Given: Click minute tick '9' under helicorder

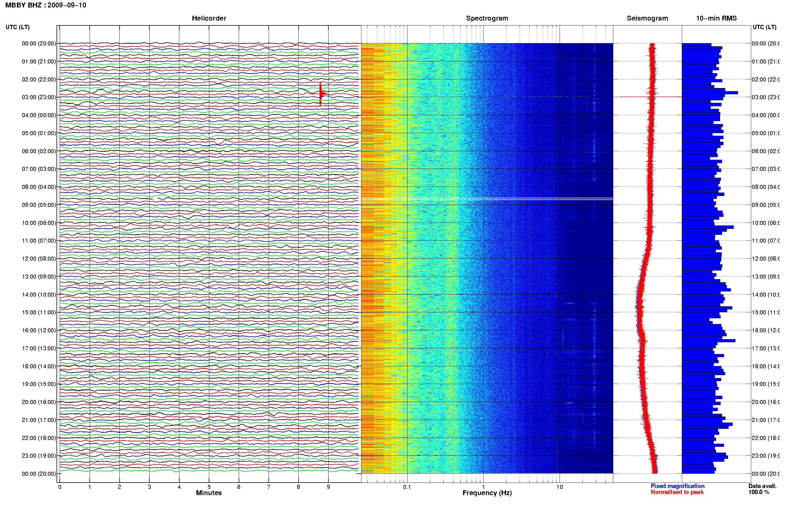Looking at the screenshot, I should pyautogui.click(x=328, y=487).
